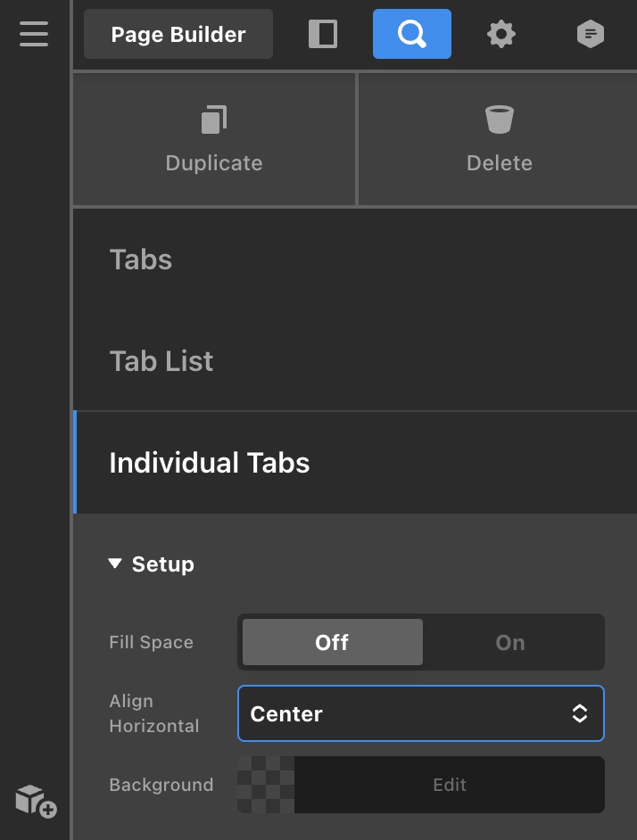Delete element using the trash icon
This screenshot has width=637, height=840.
tap(499, 139)
